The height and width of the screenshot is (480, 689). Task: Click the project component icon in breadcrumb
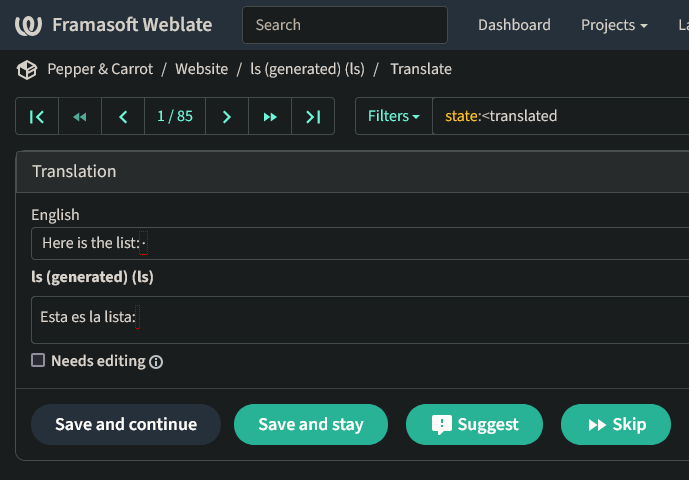point(26,69)
